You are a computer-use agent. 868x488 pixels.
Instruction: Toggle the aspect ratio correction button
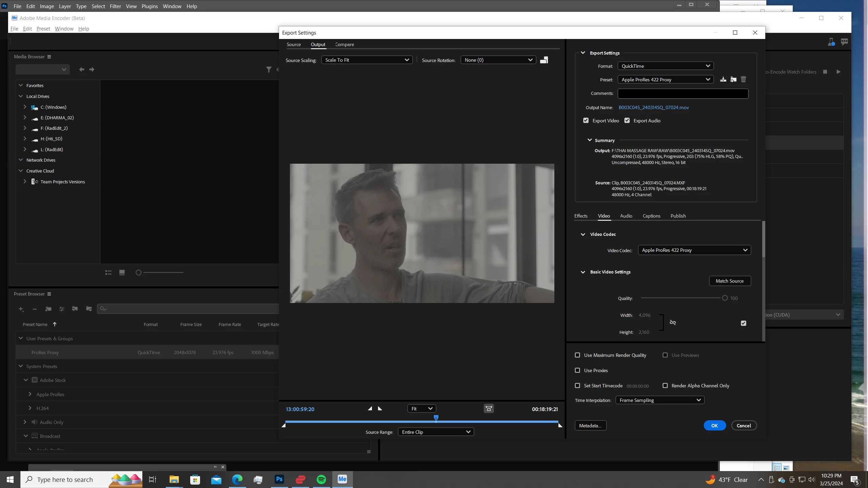pos(489,409)
